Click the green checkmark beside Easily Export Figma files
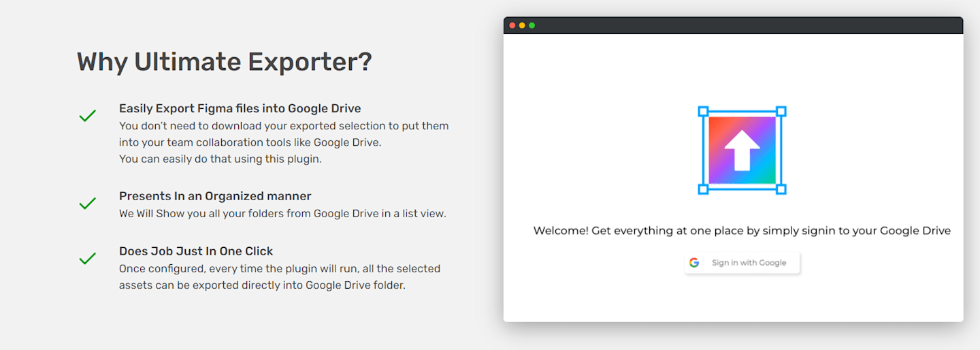The width and height of the screenshot is (980, 350). tap(87, 116)
